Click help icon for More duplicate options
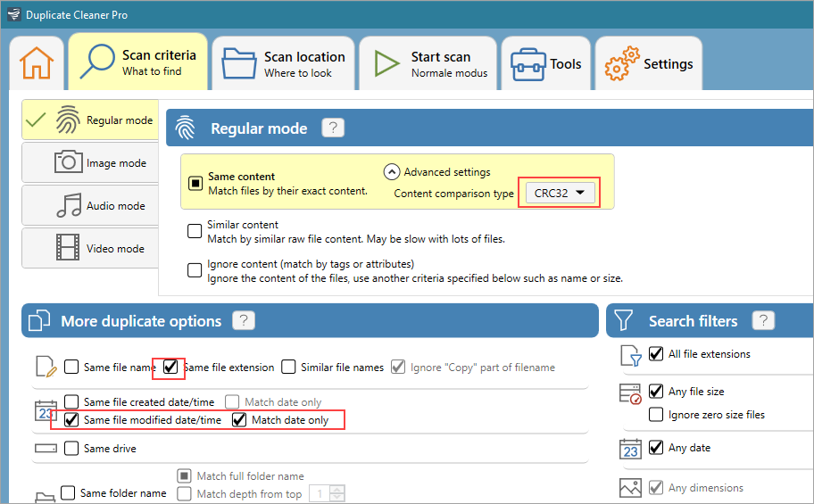This screenshot has height=504, width=814. click(x=243, y=321)
